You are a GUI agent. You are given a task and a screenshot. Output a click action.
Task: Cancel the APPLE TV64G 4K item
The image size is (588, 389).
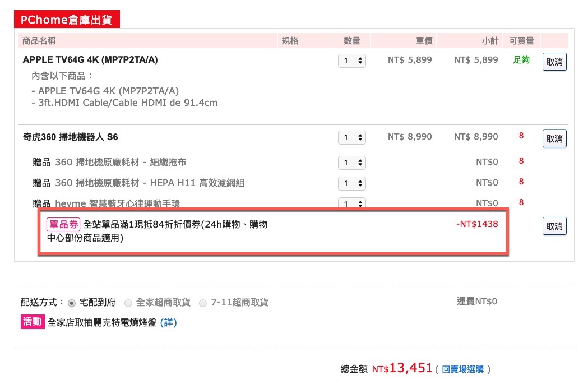pos(554,62)
